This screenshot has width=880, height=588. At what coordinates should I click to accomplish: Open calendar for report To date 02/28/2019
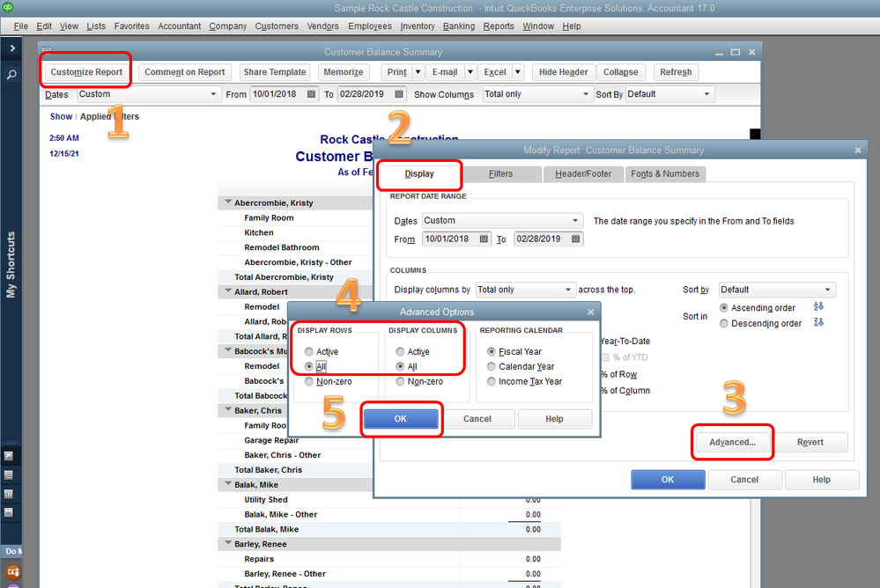(x=399, y=94)
